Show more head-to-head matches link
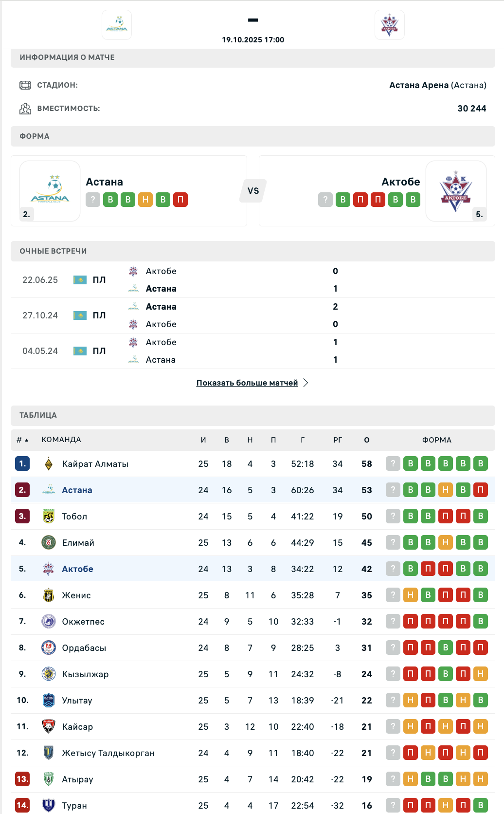This screenshot has width=504, height=814. [247, 383]
